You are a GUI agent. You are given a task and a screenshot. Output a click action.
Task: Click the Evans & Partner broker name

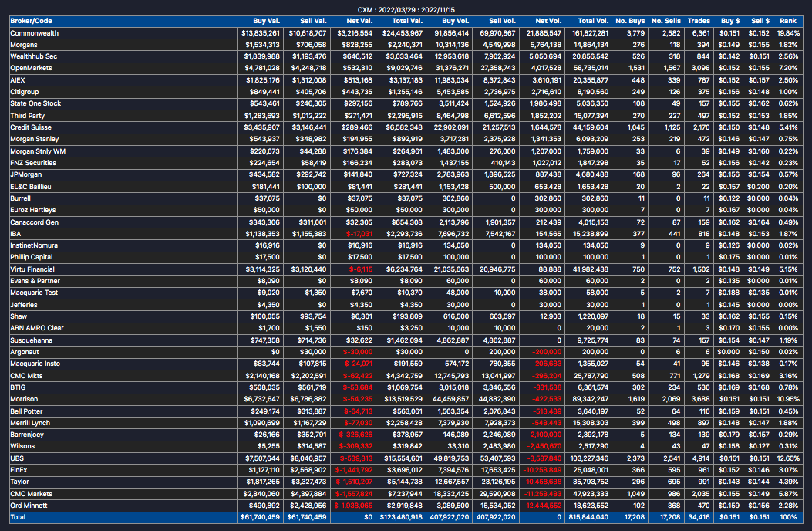pos(35,280)
